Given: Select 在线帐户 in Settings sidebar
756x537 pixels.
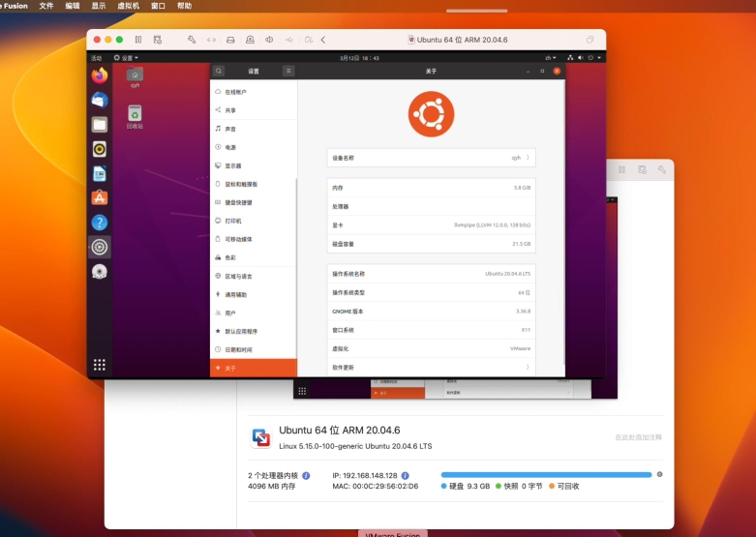Looking at the screenshot, I should click(x=254, y=92).
